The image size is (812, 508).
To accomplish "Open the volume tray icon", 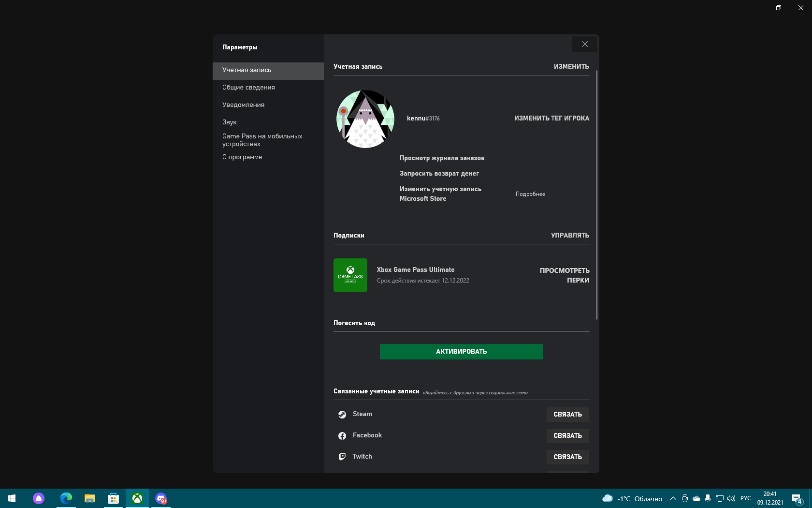I will 731,498.
